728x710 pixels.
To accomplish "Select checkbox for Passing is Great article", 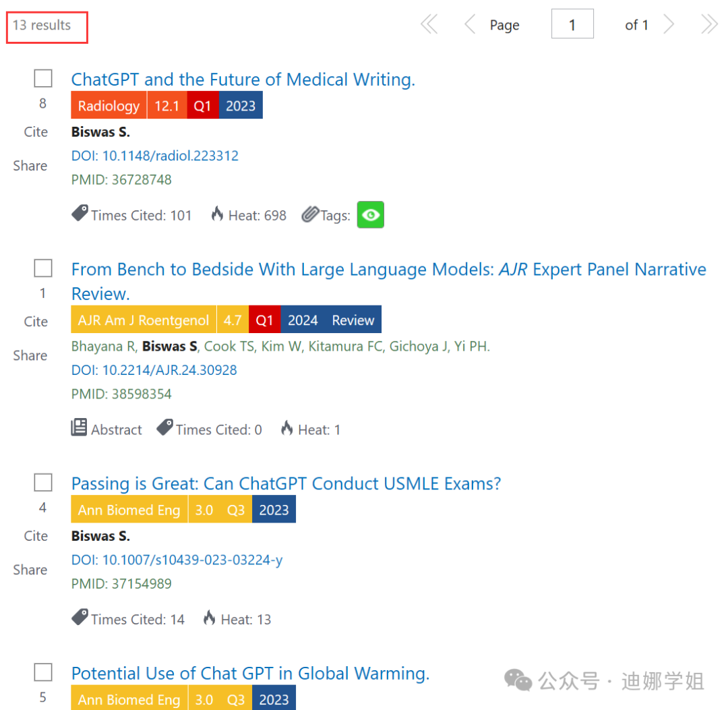I will click(x=42, y=483).
